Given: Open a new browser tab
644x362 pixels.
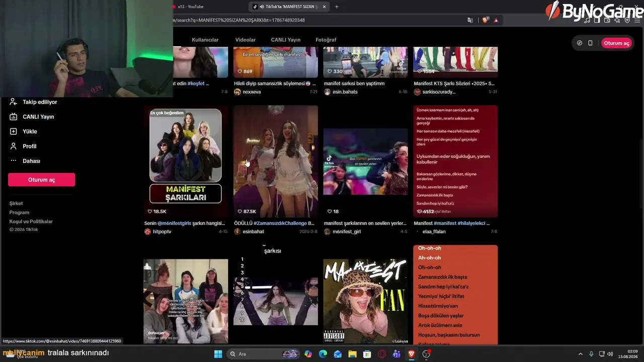Looking at the screenshot, I should [337, 7].
